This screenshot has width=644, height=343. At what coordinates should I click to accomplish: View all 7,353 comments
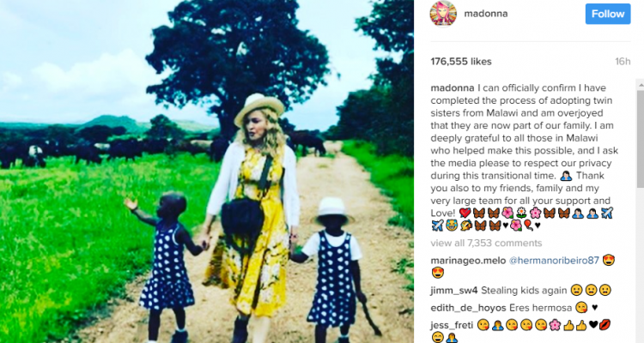(x=486, y=243)
